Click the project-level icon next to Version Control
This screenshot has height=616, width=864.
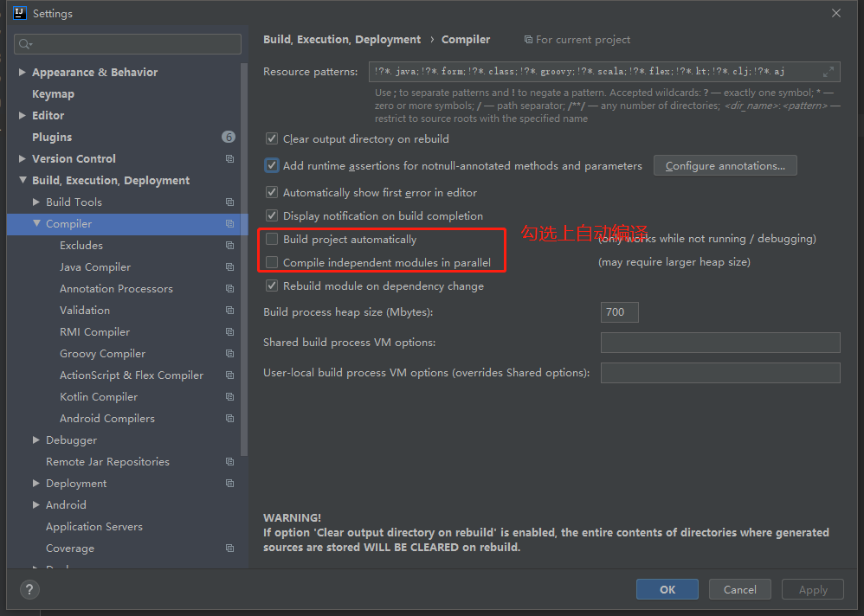[x=229, y=159]
